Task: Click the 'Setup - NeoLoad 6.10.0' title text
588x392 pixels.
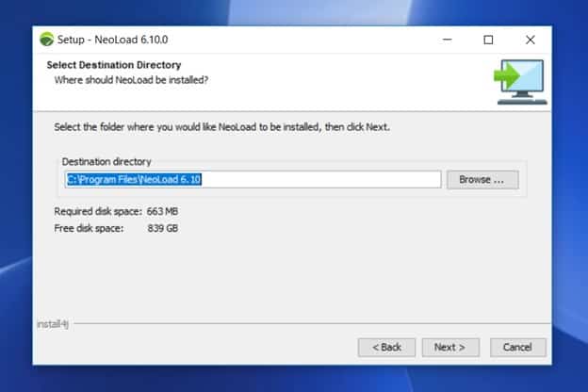Action: (x=112, y=40)
